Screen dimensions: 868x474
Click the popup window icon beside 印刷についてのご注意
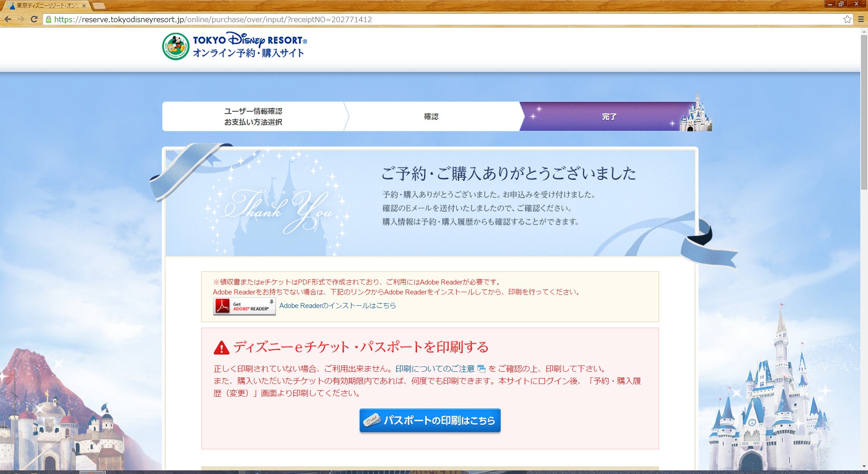481,369
